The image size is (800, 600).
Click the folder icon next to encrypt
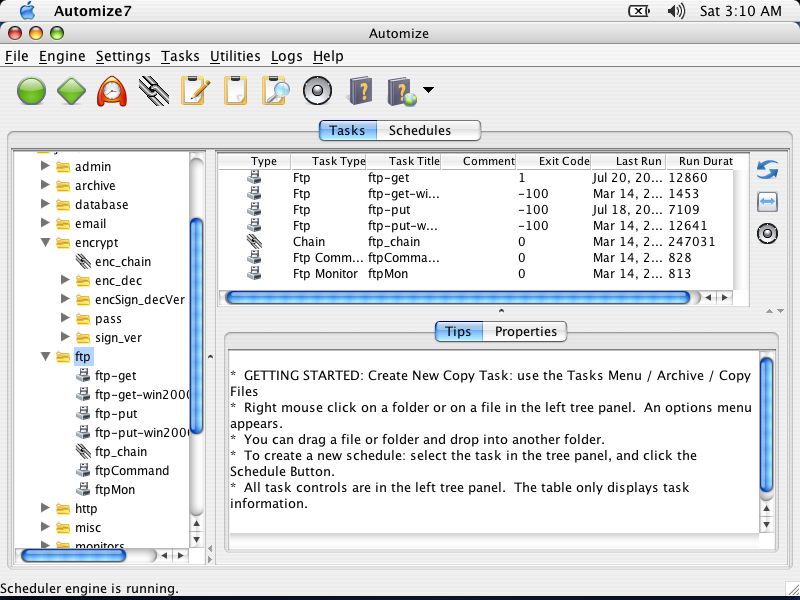63,243
